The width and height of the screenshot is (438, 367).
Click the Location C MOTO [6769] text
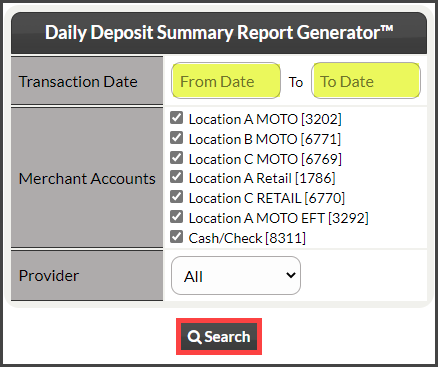click(x=265, y=159)
